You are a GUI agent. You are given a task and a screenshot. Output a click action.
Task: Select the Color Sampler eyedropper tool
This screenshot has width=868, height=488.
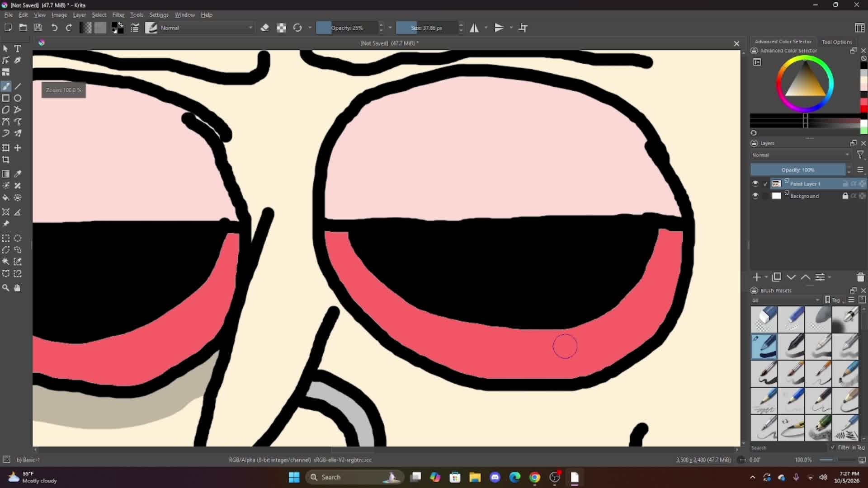(18, 174)
